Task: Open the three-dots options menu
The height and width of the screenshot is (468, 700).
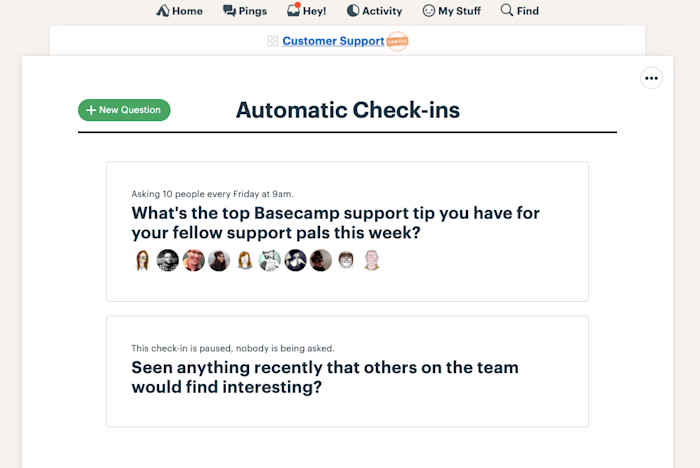Action: pyautogui.click(x=651, y=78)
